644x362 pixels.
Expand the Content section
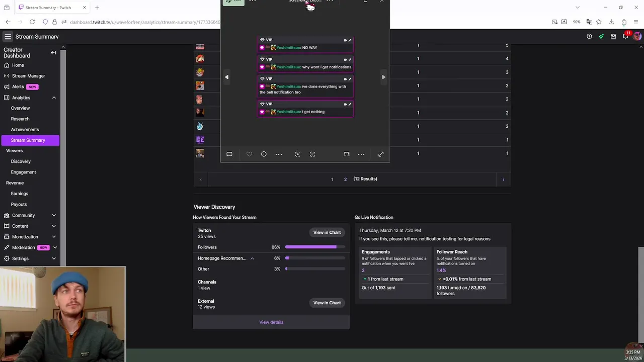tap(54, 226)
